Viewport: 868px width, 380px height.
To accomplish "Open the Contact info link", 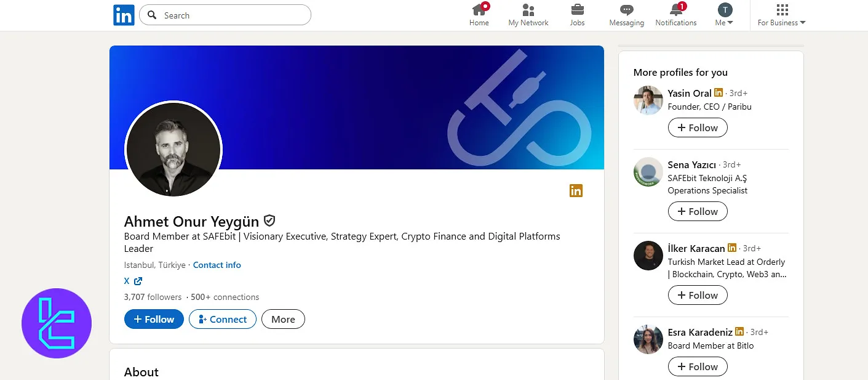I will 217,265.
